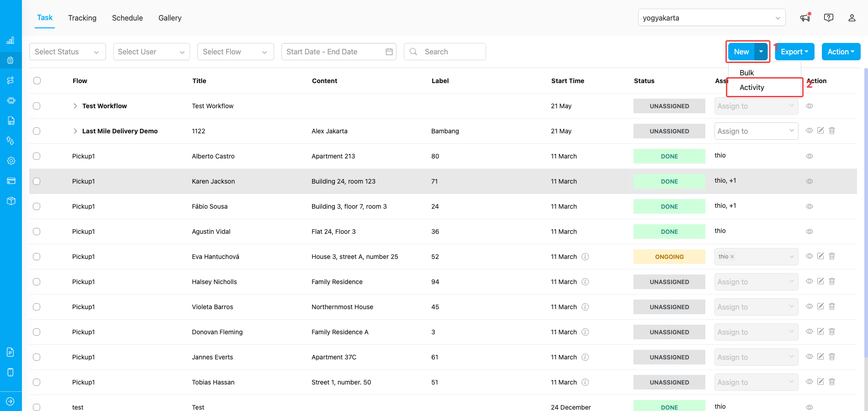Image resolution: width=868 pixels, height=411 pixels.
Task: Check the Karen Jackson row checkbox
Action: click(37, 181)
